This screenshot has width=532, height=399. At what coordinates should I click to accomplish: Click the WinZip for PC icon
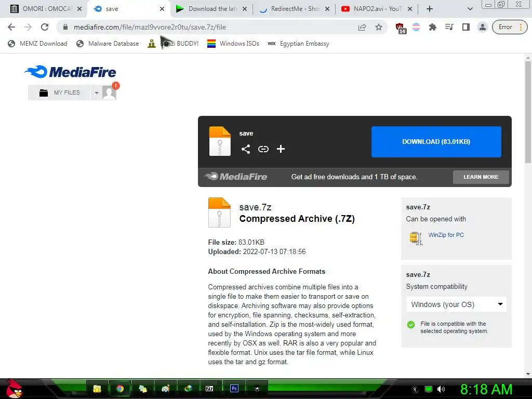pos(416,238)
